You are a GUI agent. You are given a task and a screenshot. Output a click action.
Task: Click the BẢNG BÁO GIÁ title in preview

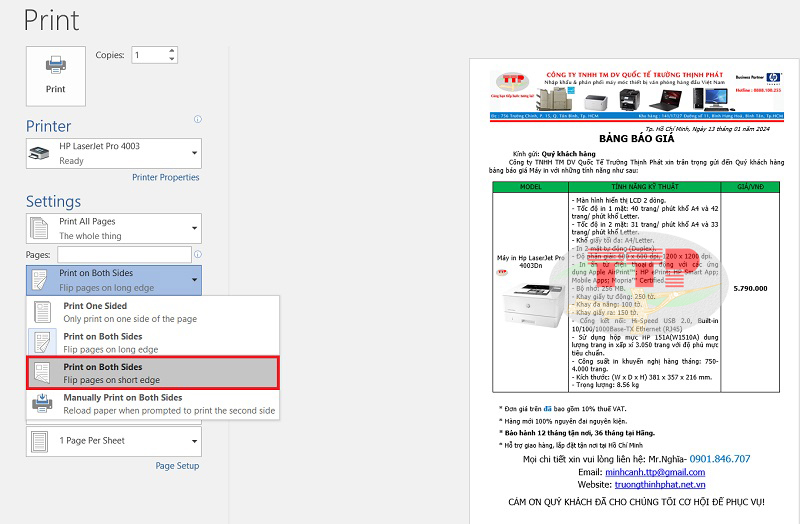pyautogui.click(x=636, y=138)
